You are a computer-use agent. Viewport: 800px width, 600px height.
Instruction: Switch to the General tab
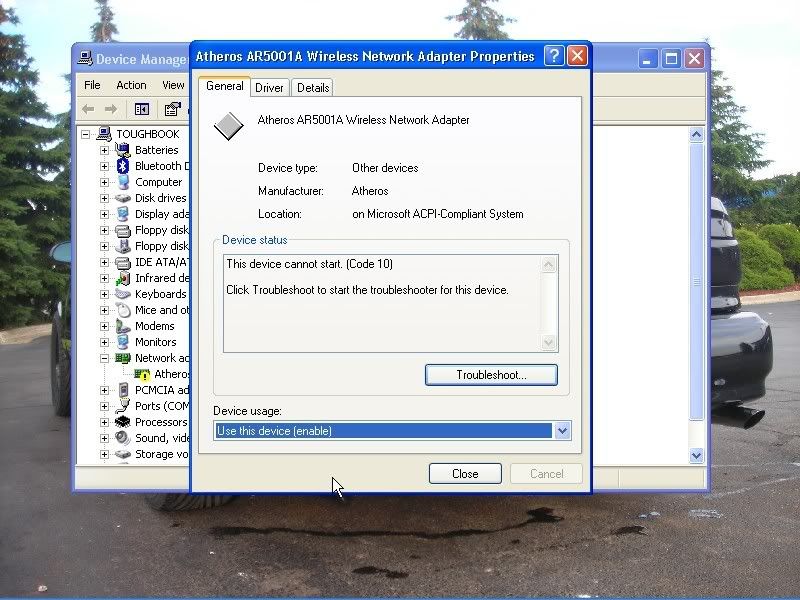[224, 86]
